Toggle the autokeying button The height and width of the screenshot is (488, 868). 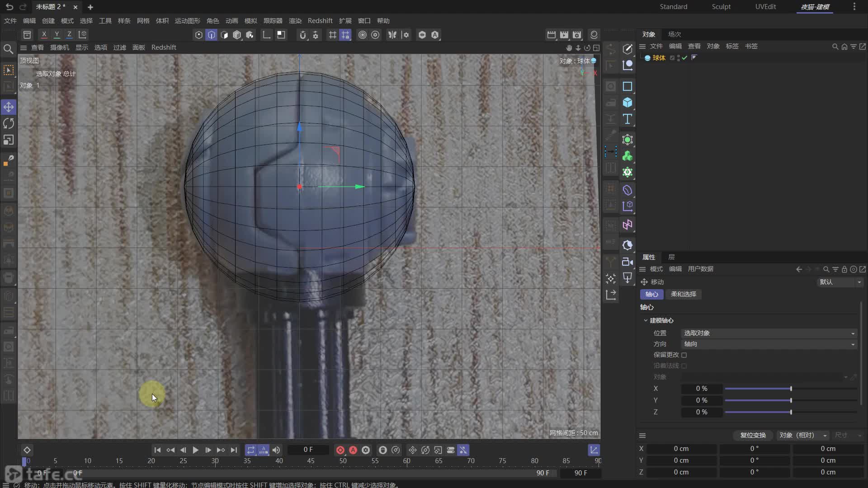(x=353, y=450)
